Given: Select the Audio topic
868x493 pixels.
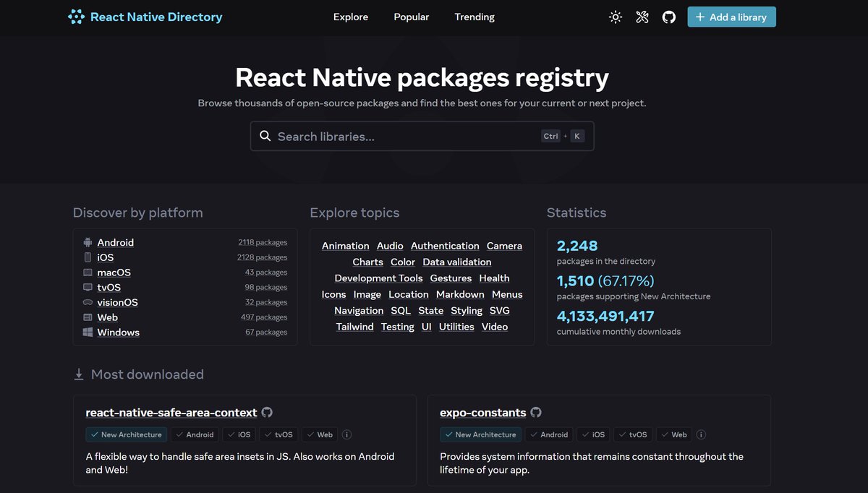Looking at the screenshot, I should click(x=390, y=246).
